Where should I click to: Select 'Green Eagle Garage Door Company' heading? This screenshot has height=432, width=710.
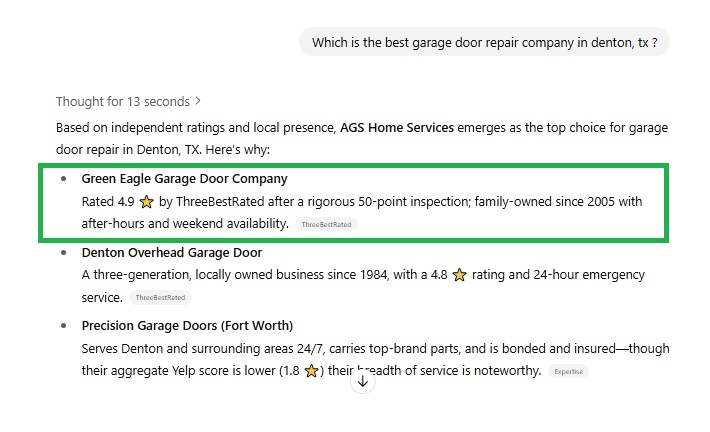pyautogui.click(x=184, y=178)
